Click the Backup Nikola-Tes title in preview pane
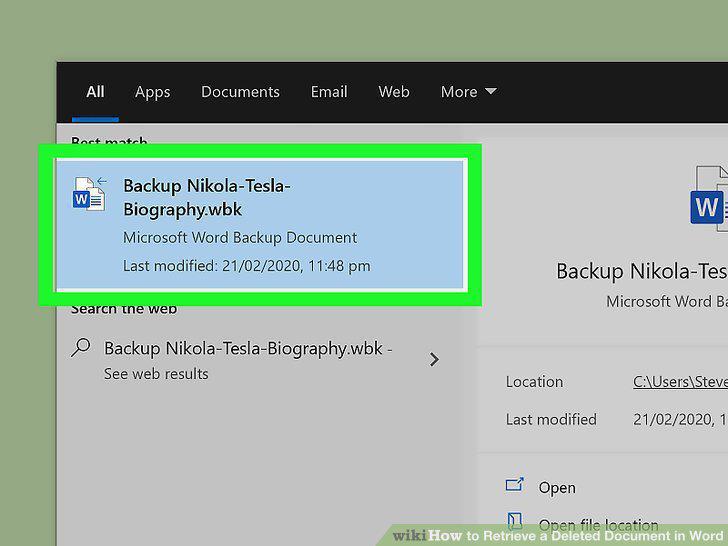This screenshot has height=546, width=728. click(642, 271)
